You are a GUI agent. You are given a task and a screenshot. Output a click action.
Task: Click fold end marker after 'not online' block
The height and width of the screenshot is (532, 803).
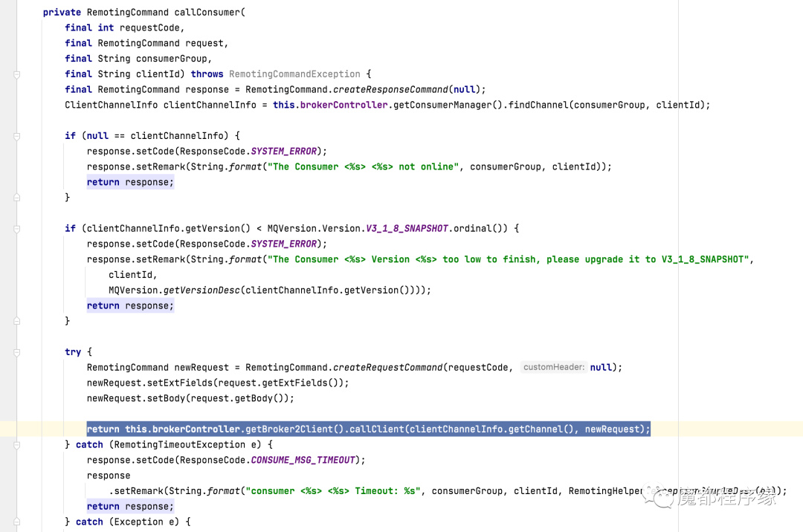pyautogui.click(x=16, y=198)
